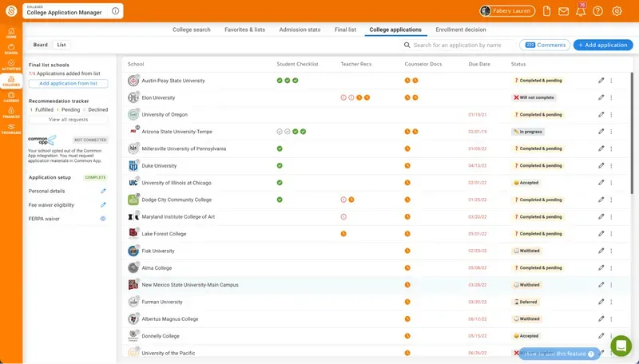Go to the College search tab
The height and width of the screenshot is (364, 639).
[192, 30]
